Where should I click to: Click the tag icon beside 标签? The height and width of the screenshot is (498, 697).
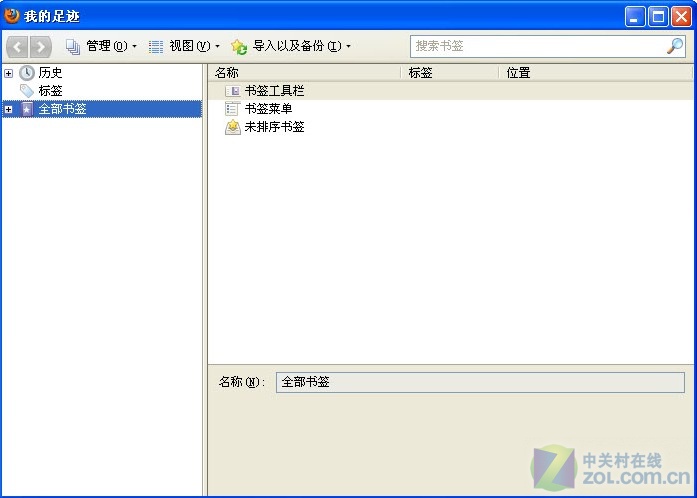tap(27, 91)
